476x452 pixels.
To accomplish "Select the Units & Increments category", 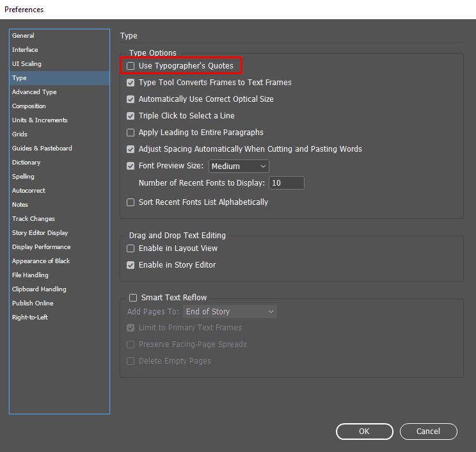I will pyautogui.click(x=40, y=120).
